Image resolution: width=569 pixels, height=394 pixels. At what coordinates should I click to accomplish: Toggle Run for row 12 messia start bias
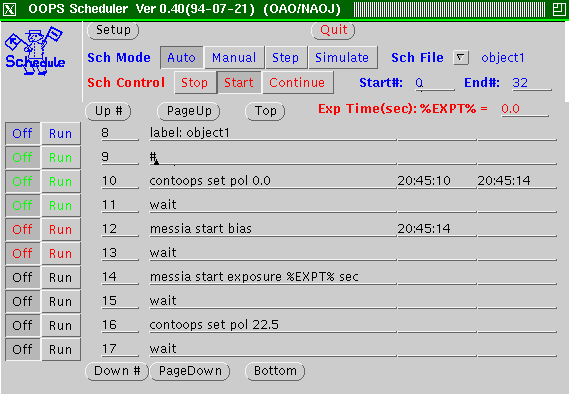pos(61,229)
